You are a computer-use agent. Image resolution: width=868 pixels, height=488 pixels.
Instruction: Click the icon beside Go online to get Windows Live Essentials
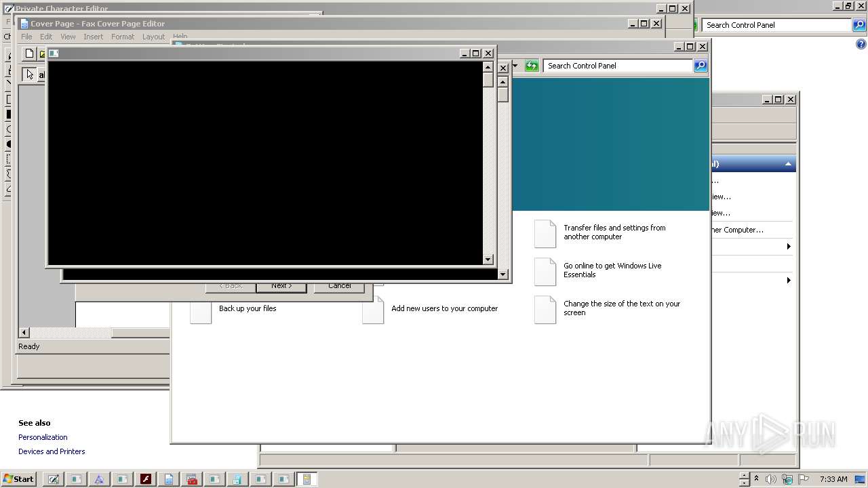click(545, 271)
